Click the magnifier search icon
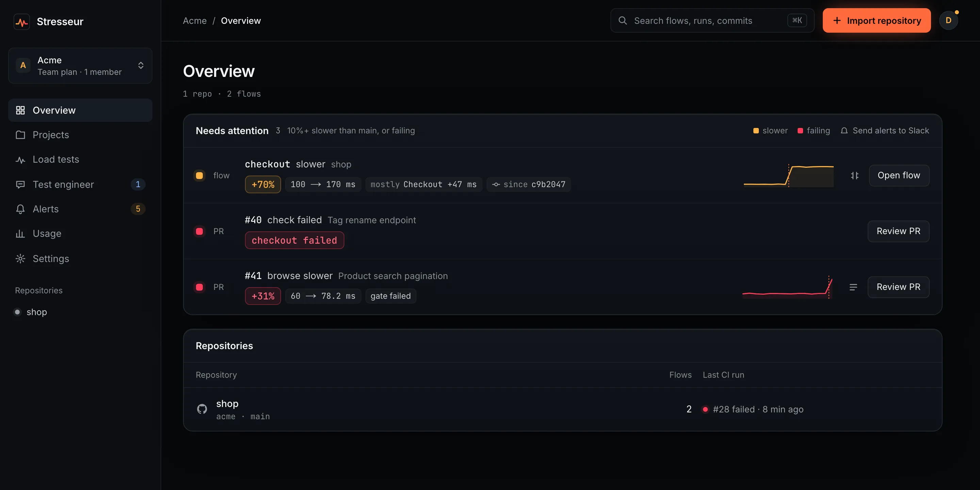980x490 pixels. (623, 20)
